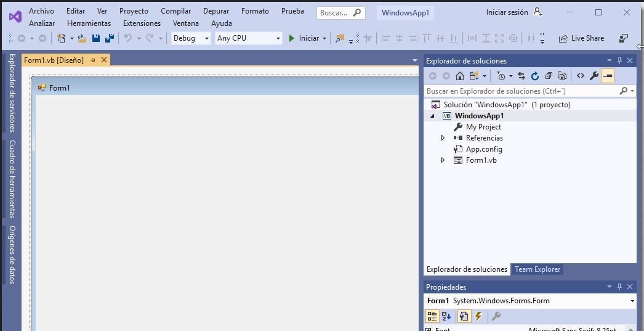
Task: Open the document tabs overflow dropdown arrow
Action: 415,61
